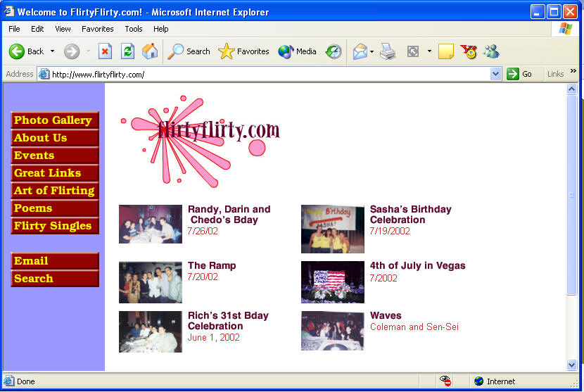Open the Search pane toolbar button
This screenshot has height=392, width=584.
click(x=189, y=51)
